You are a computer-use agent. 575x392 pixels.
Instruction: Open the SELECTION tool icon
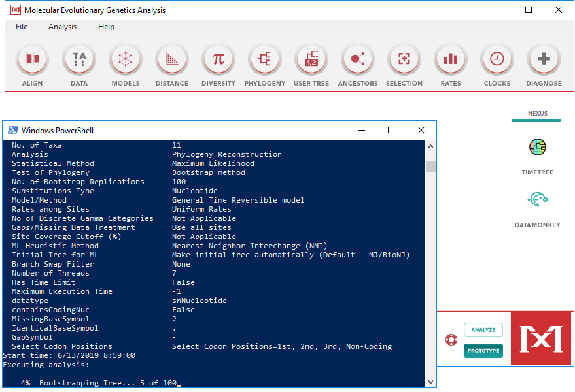(404, 59)
